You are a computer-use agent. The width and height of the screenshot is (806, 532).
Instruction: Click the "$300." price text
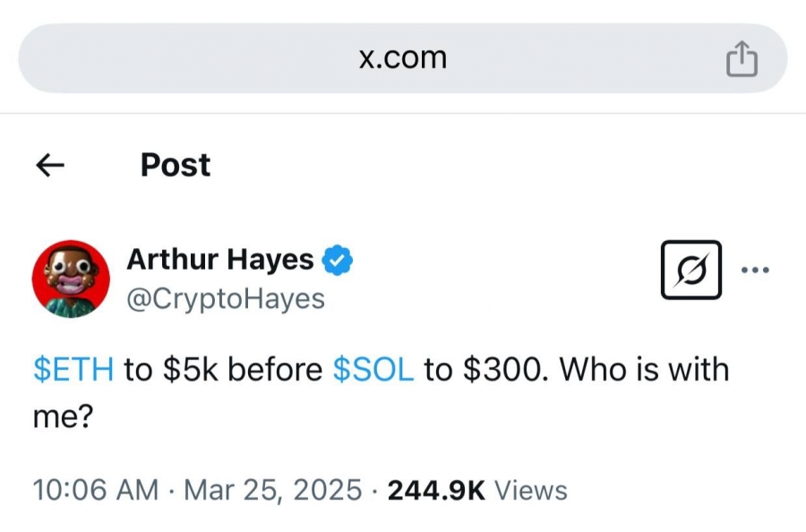[502, 370]
